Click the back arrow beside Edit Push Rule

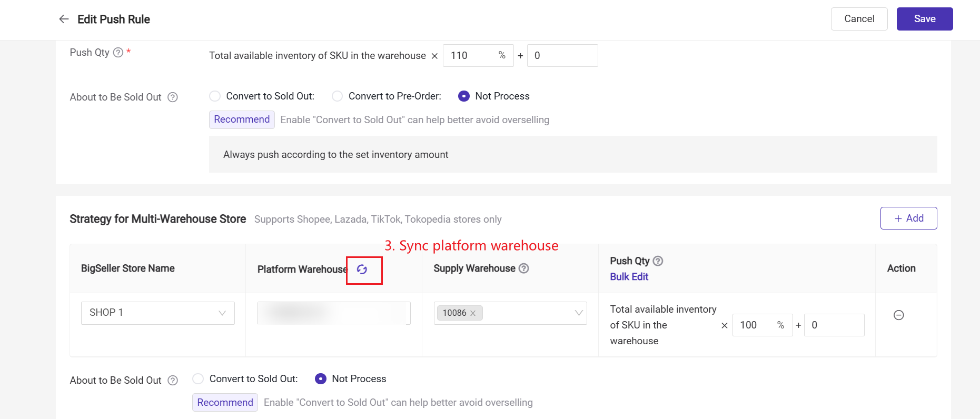[x=64, y=19]
